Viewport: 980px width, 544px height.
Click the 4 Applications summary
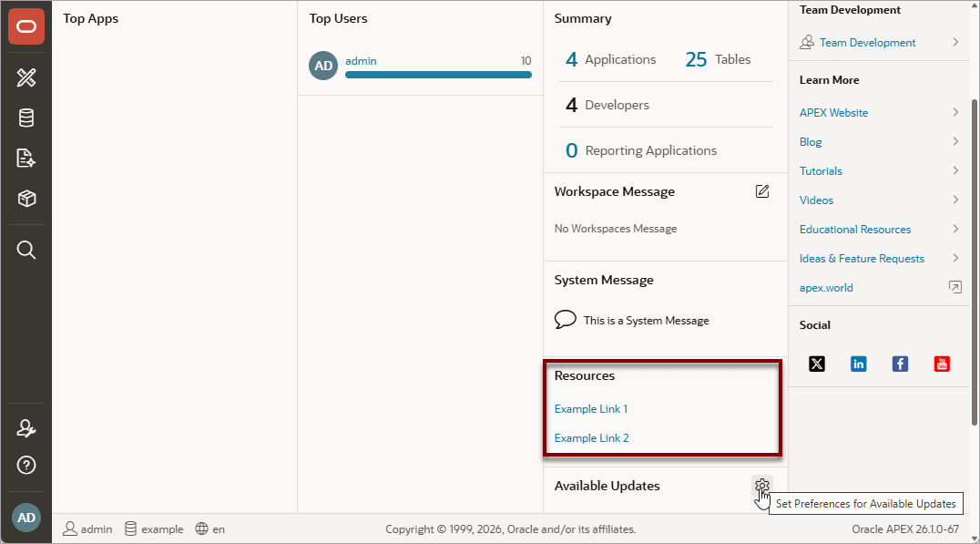[x=610, y=59]
